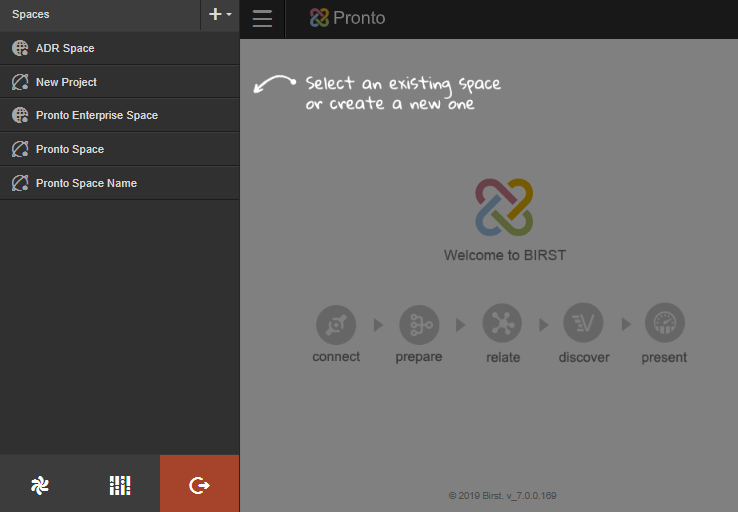Viewport: 738px width, 512px height.
Task: Select the New Project space
Action: tap(120, 82)
